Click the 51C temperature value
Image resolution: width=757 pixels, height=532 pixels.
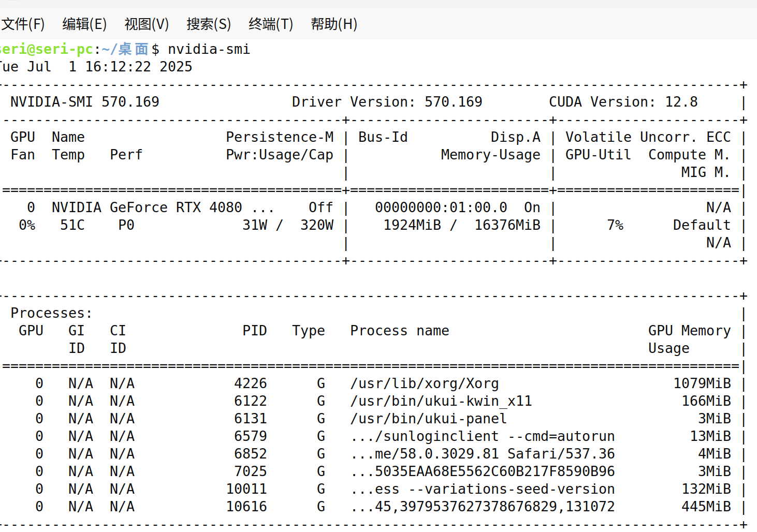(72, 225)
